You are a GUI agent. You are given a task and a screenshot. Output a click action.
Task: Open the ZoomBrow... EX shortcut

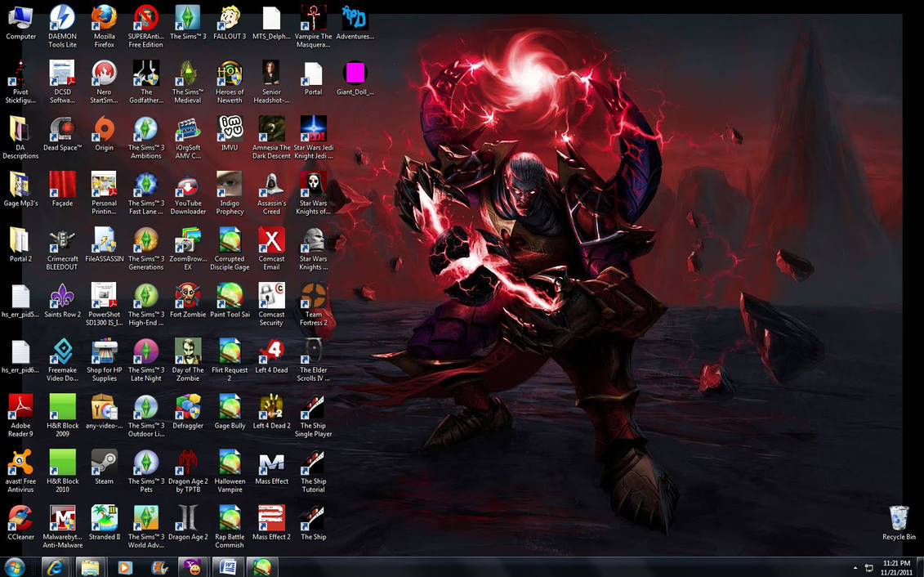187,248
